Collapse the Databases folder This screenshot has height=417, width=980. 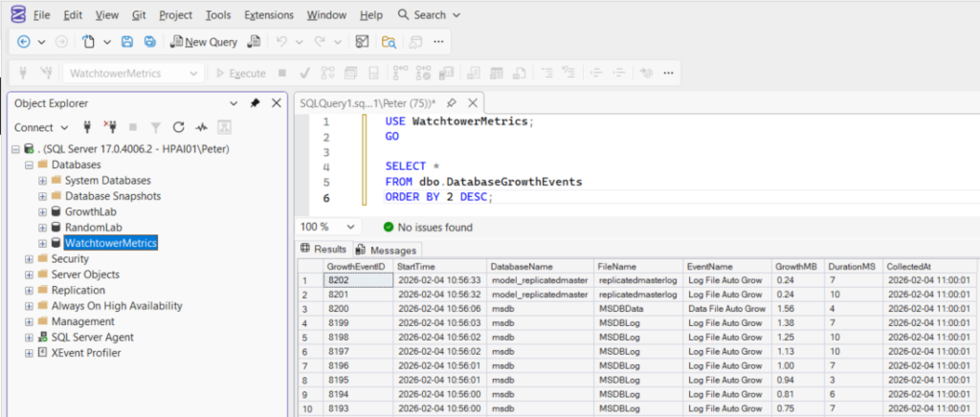(29, 165)
